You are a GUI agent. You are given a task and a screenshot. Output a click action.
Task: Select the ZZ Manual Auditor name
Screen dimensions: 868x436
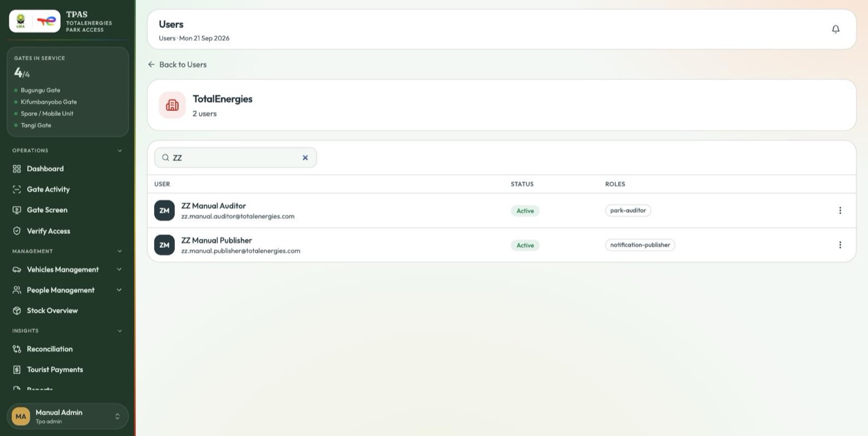coord(213,206)
